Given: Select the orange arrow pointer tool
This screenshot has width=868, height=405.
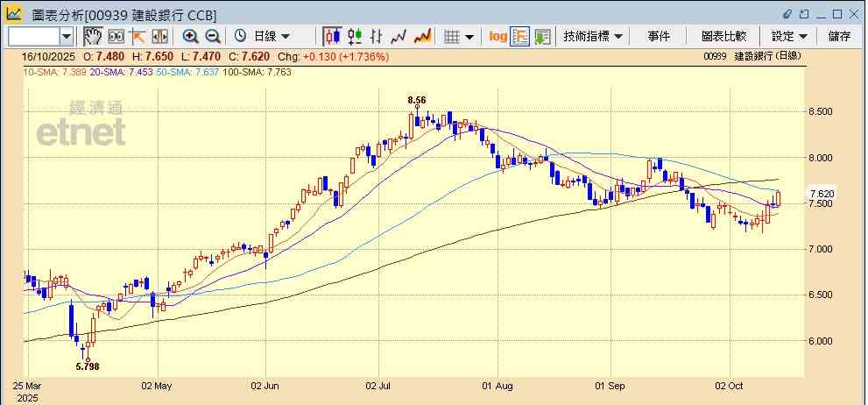Looking at the screenshot, I should click(138, 36).
